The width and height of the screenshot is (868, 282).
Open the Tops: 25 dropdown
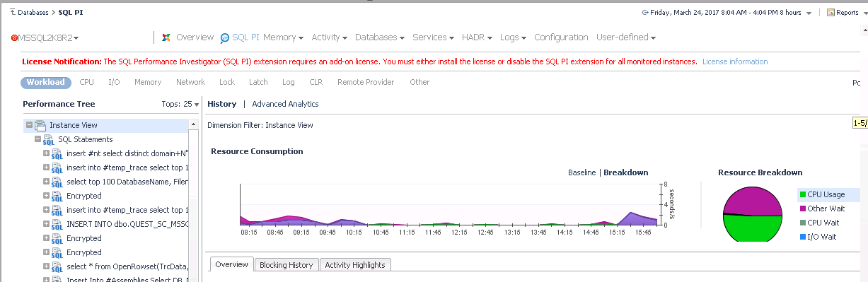(180, 105)
